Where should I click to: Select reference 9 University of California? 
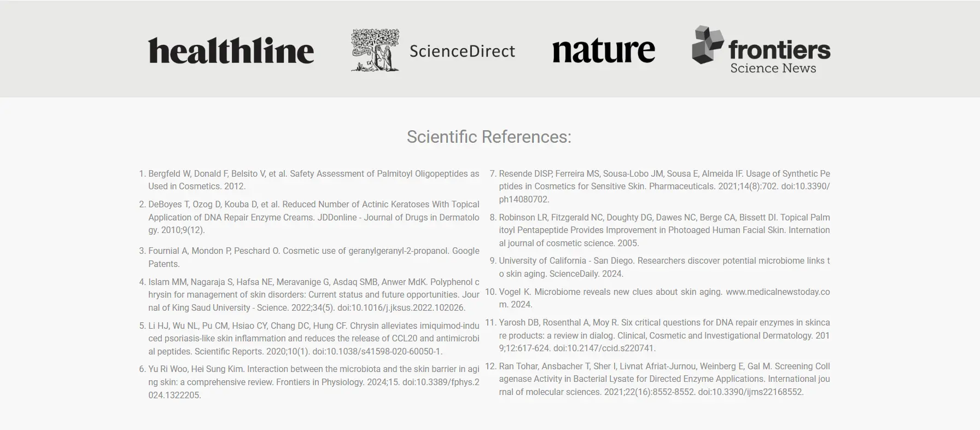pyautogui.click(x=664, y=267)
